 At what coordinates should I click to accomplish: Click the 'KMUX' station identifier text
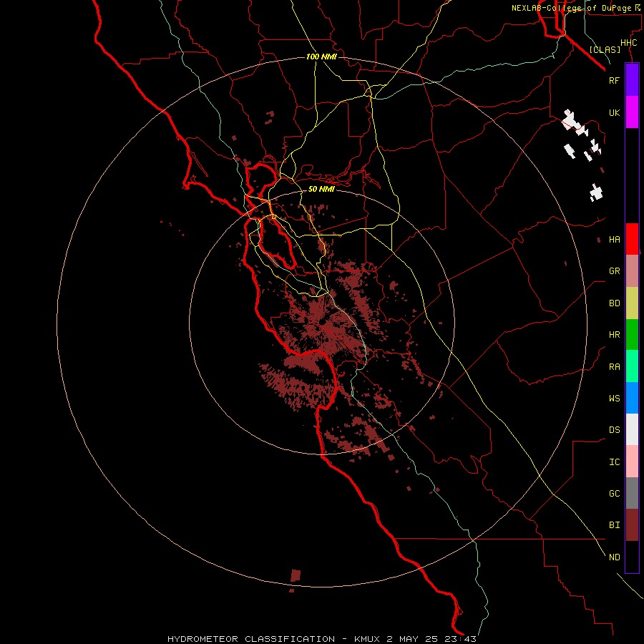pos(368,639)
